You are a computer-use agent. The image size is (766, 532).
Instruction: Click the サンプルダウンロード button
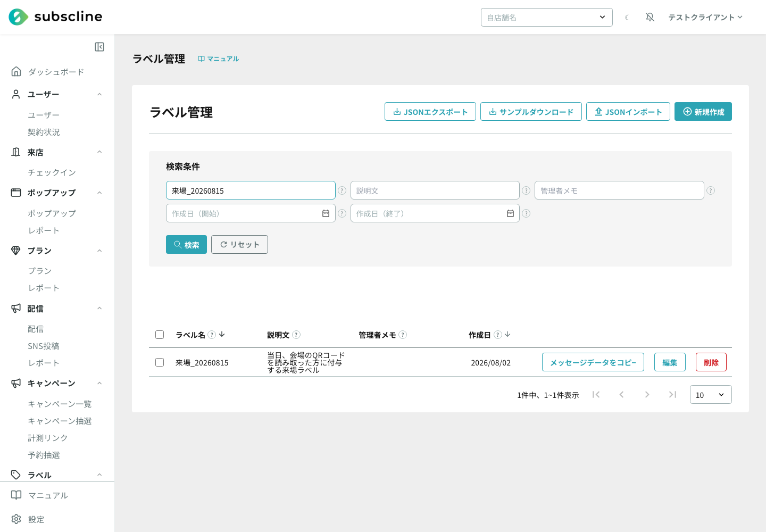point(531,112)
